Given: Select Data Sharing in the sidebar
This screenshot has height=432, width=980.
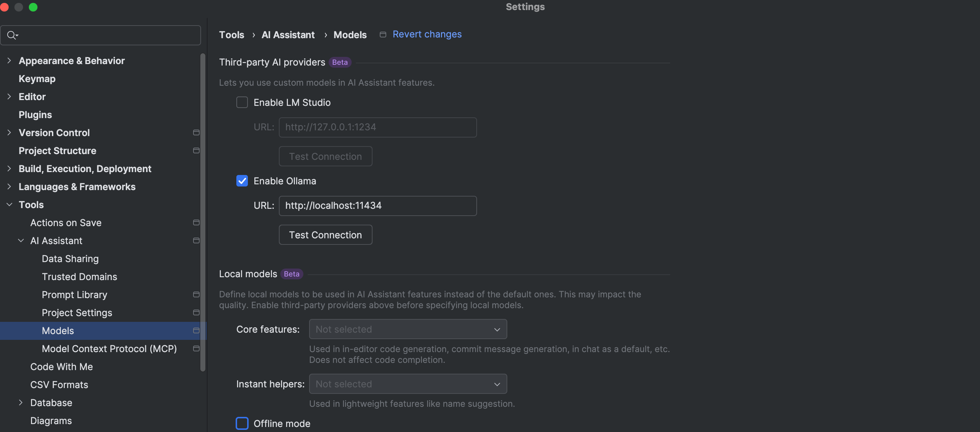Looking at the screenshot, I should 70,258.
